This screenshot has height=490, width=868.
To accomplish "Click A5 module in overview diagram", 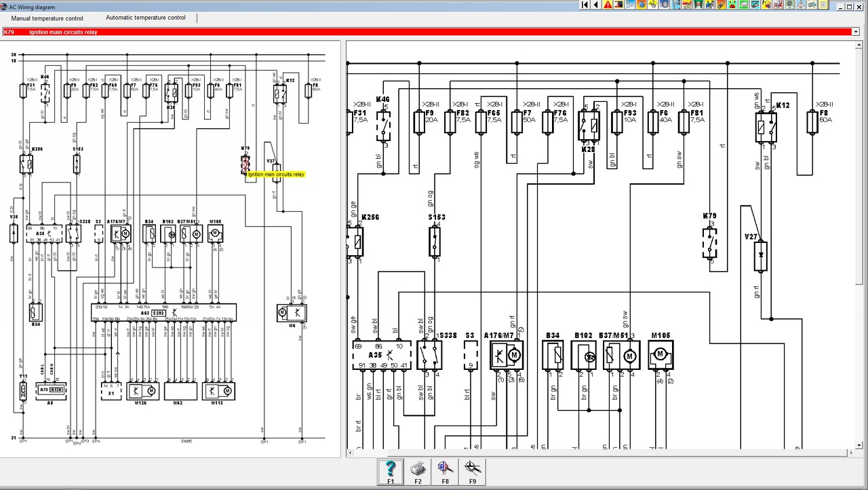I will [51, 390].
